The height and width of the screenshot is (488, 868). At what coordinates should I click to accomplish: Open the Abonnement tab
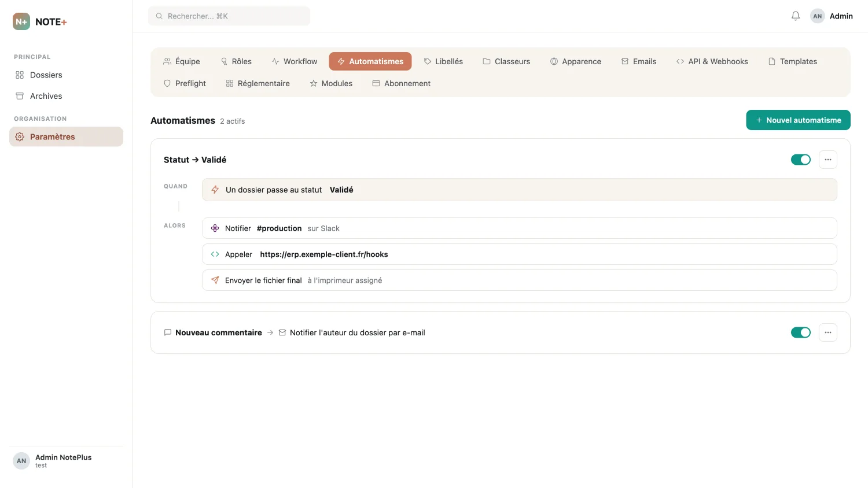point(401,83)
